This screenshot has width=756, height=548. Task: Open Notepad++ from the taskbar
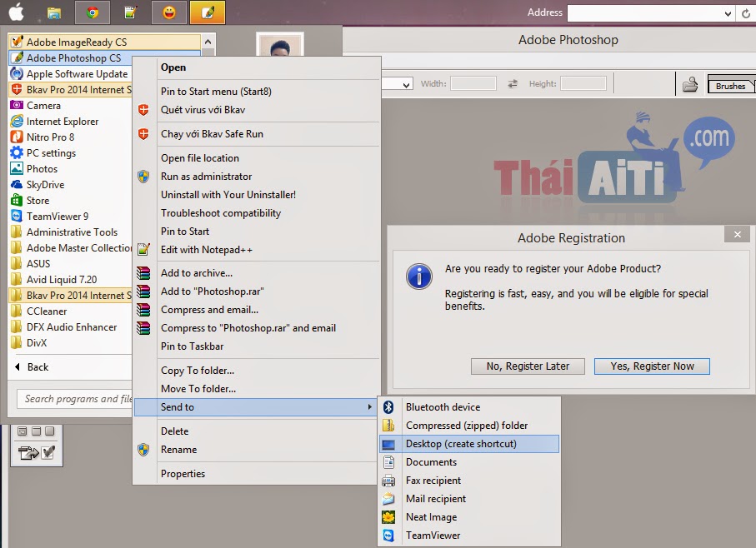pyautogui.click(x=130, y=12)
